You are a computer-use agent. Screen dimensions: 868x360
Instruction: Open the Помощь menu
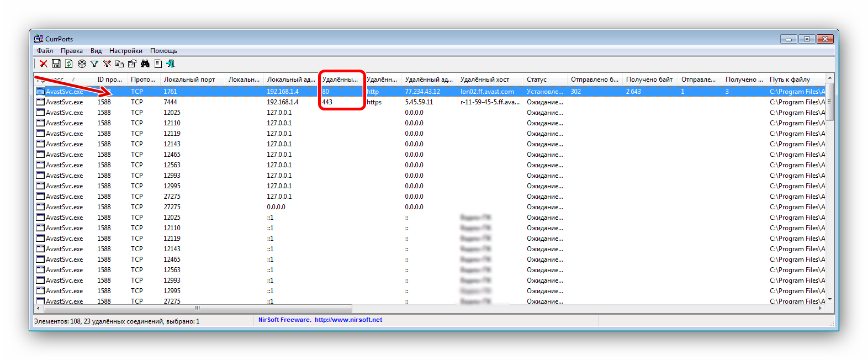coord(164,51)
